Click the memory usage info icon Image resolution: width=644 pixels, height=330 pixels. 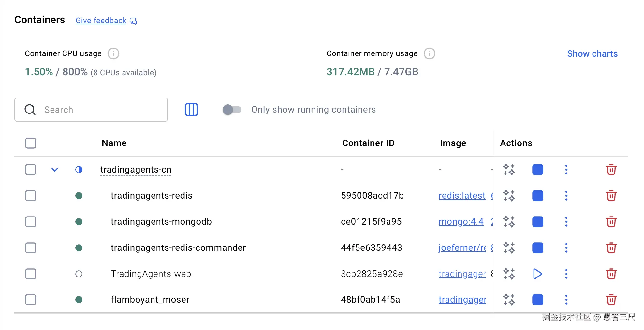click(429, 53)
